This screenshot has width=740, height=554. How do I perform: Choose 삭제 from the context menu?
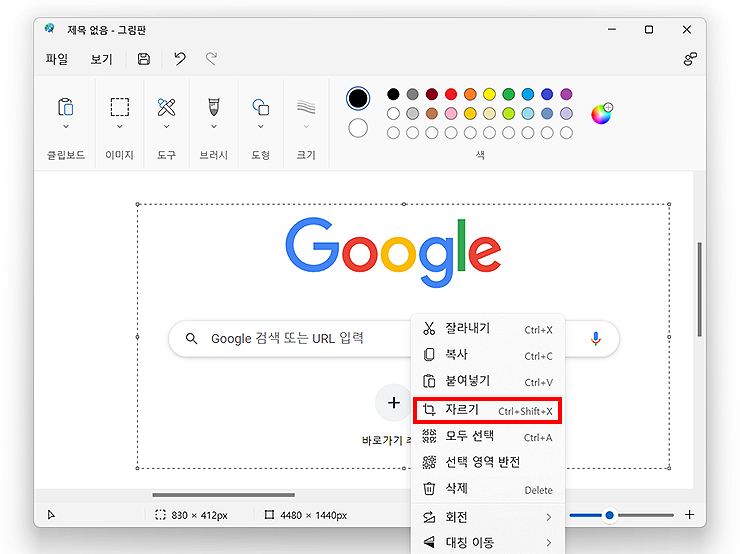point(488,489)
